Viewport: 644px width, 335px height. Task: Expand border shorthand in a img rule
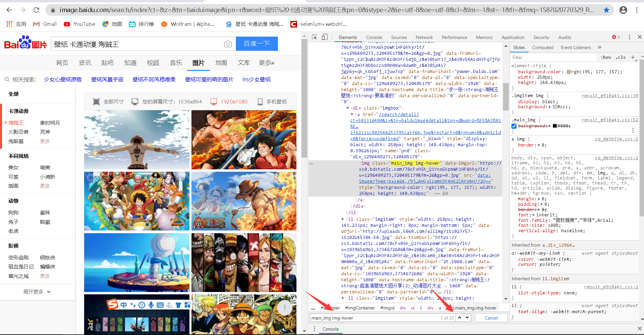pos(539,145)
